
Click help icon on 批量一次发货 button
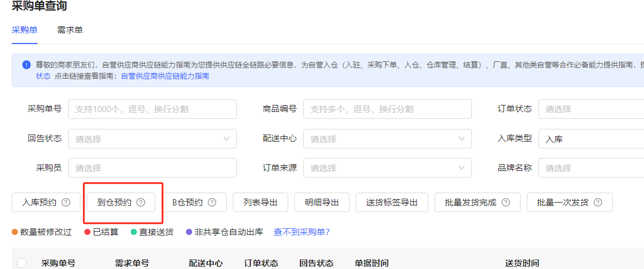tap(598, 203)
